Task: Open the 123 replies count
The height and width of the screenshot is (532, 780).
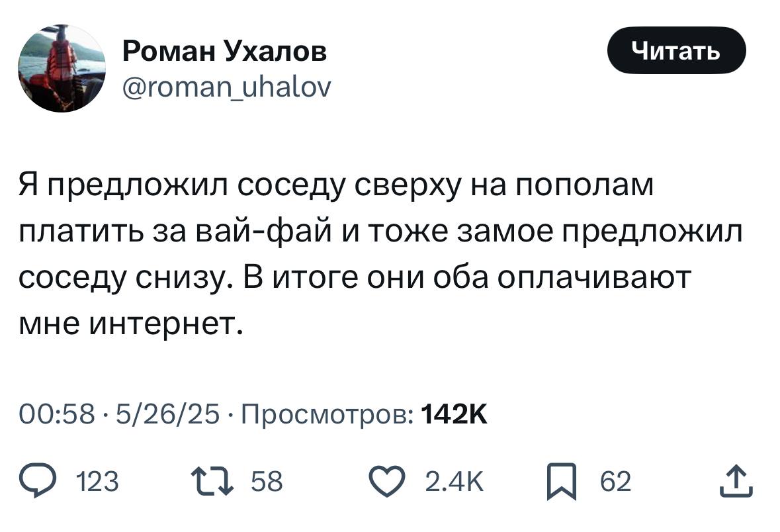Action: [x=99, y=482]
